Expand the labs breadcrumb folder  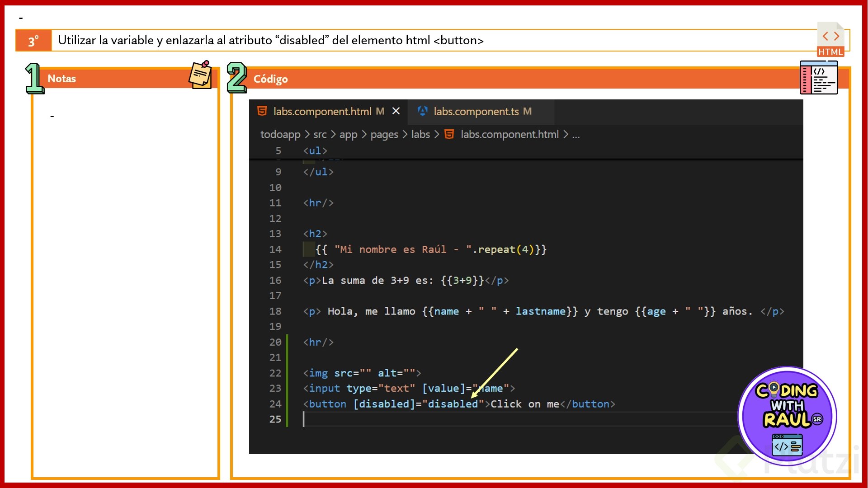(420, 134)
